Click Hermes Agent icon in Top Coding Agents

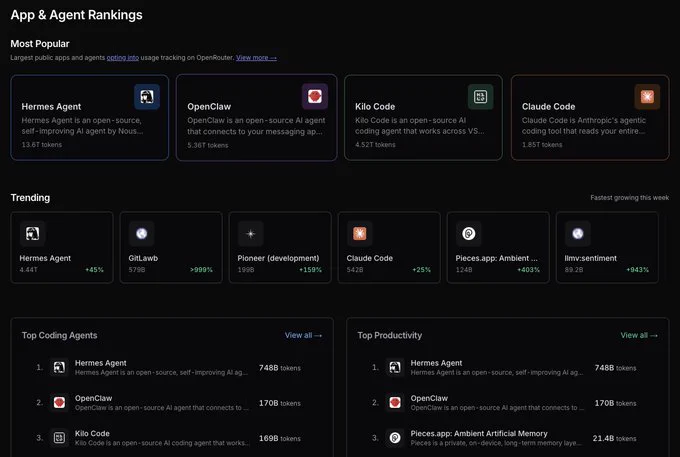(x=59, y=368)
